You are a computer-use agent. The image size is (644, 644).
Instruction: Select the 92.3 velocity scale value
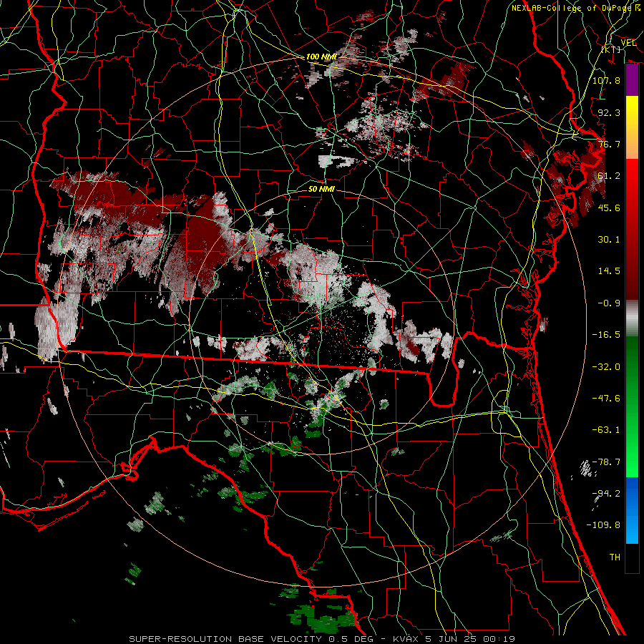point(609,112)
